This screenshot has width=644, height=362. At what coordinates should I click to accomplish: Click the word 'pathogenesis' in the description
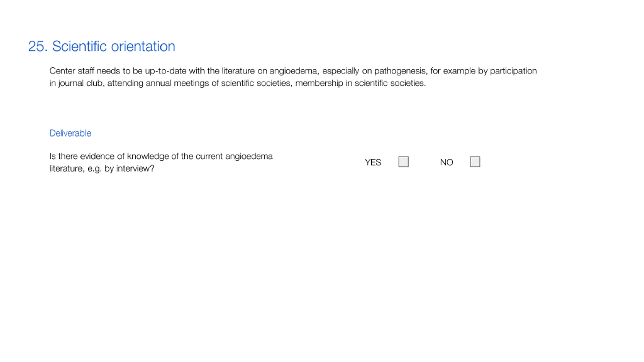(400, 71)
